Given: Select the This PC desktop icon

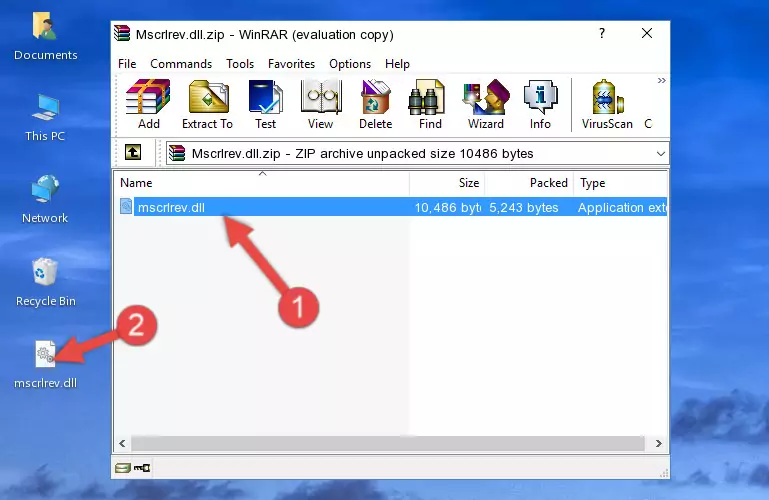Looking at the screenshot, I should pos(45,118).
